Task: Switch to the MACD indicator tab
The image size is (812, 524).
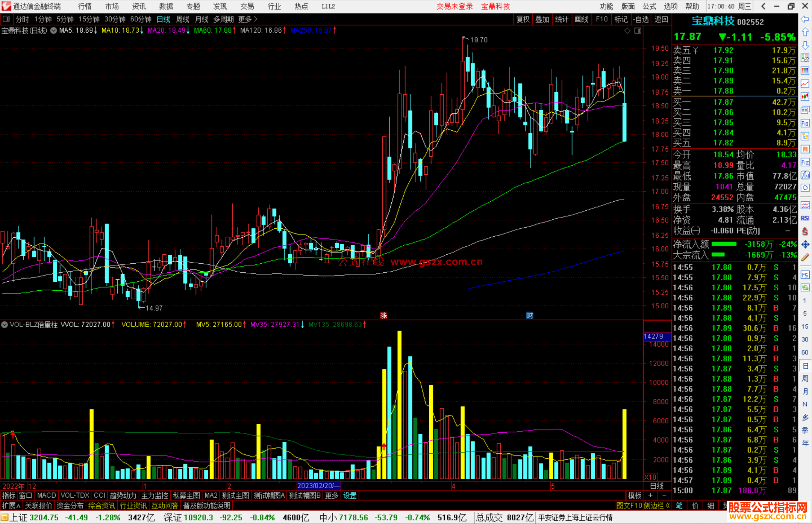Action: coord(46,495)
